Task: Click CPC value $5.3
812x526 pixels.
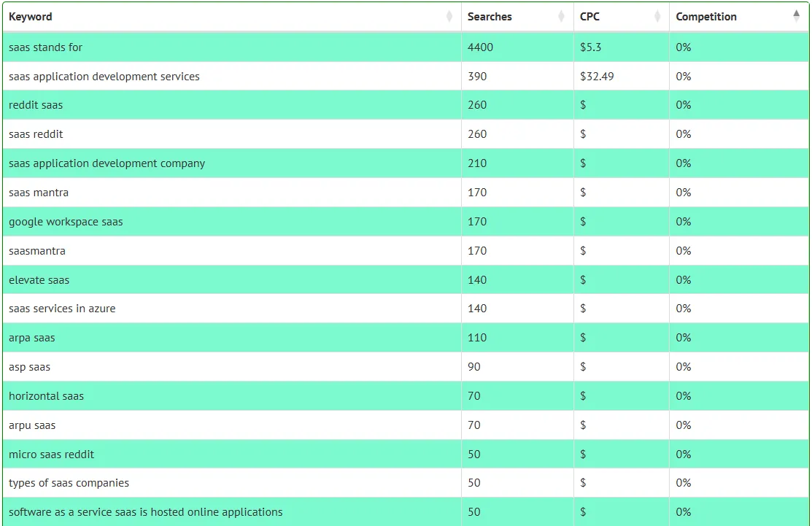Action: click(590, 47)
